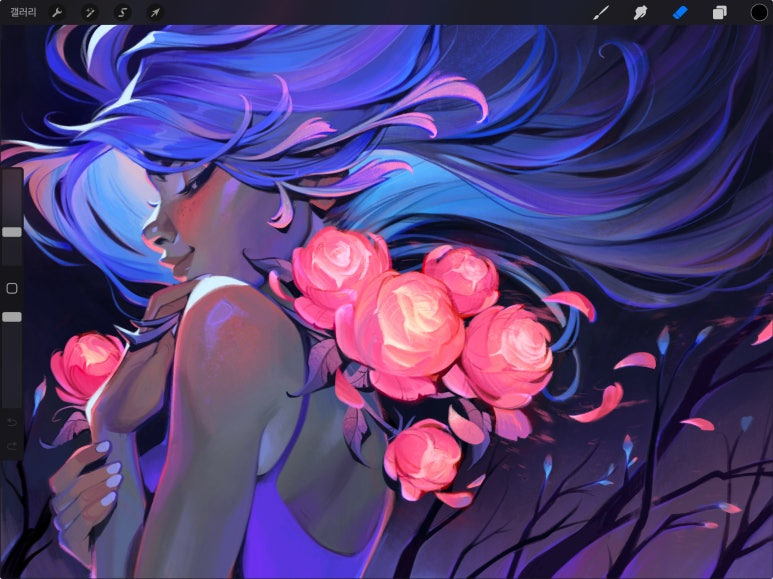This screenshot has height=579, width=773.
Task: Open the black color picker circle
Action: point(759,12)
